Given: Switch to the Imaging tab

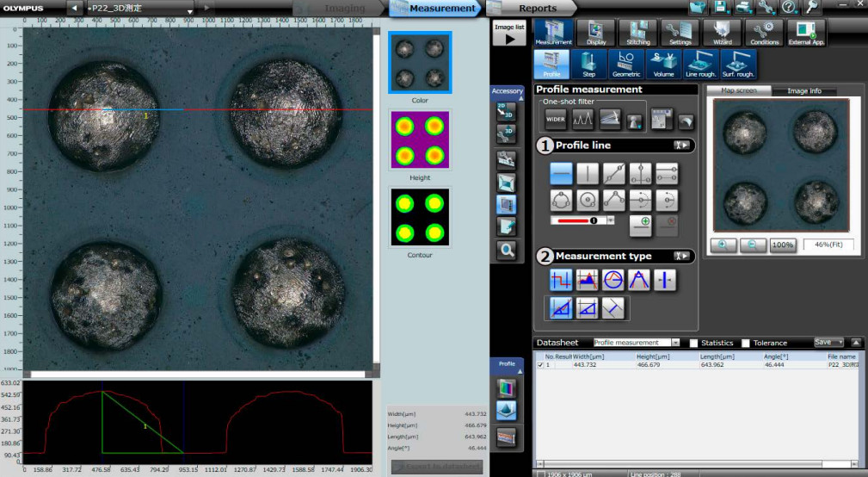Looking at the screenshot, I should click(x=344, y=9).
